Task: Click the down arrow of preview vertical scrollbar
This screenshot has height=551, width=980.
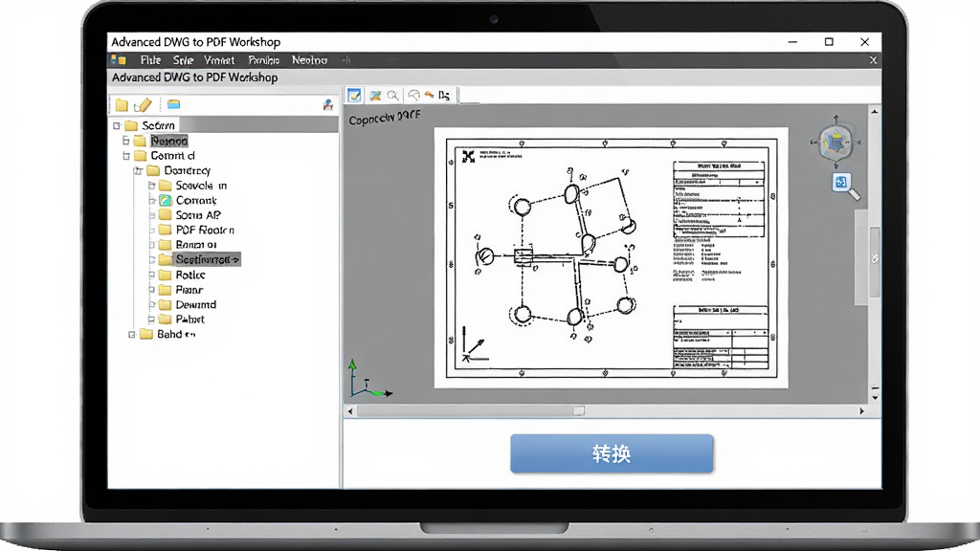Action: (x=875, y=397)
